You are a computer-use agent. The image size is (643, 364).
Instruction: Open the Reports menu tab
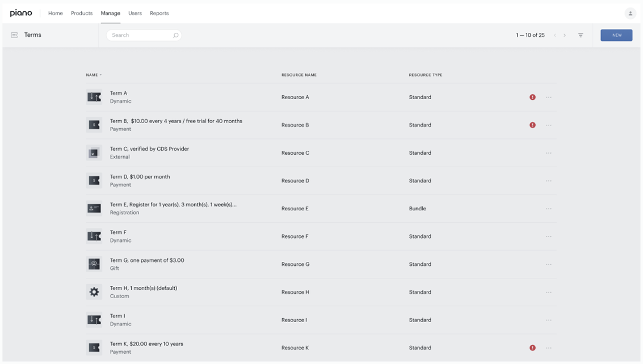(x=159, y=13)
